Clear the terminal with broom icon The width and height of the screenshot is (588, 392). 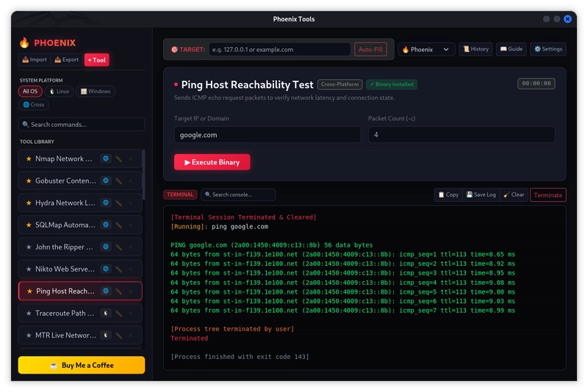pos(514,195)
